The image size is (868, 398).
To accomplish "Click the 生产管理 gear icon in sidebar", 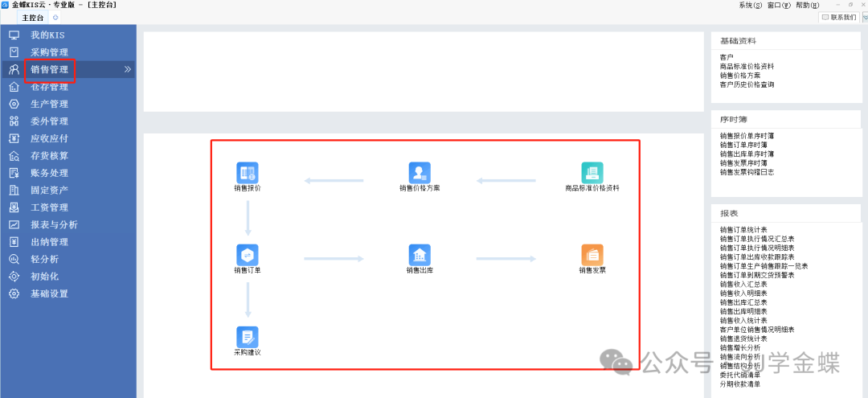I will (14, 104).
